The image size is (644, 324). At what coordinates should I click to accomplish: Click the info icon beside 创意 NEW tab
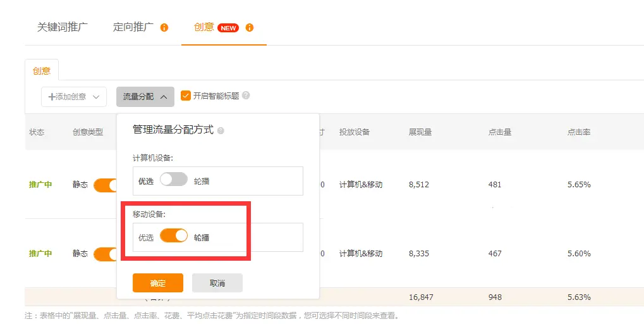[250, 28]
